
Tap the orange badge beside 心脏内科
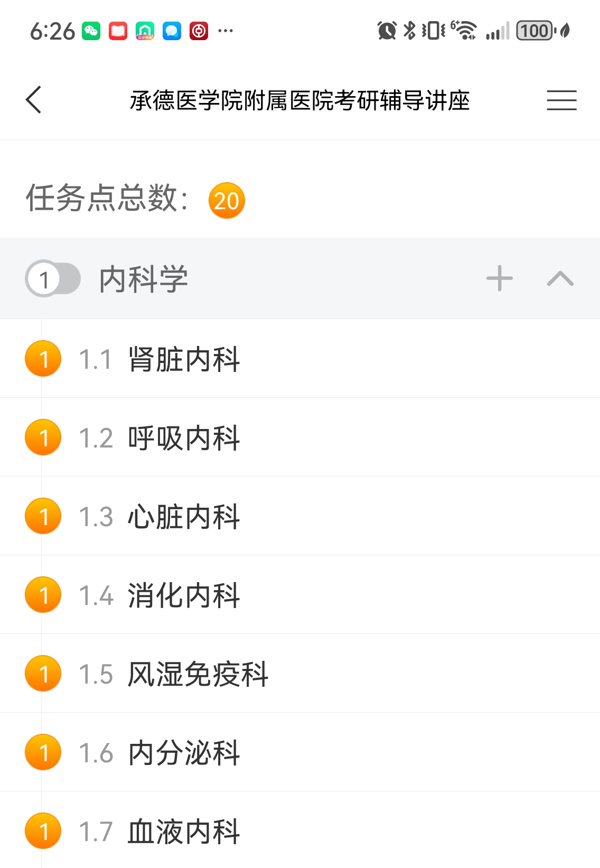(43, 516)
